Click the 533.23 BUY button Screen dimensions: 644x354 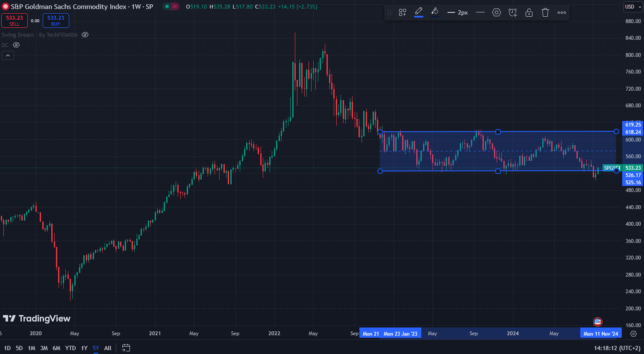56,21
